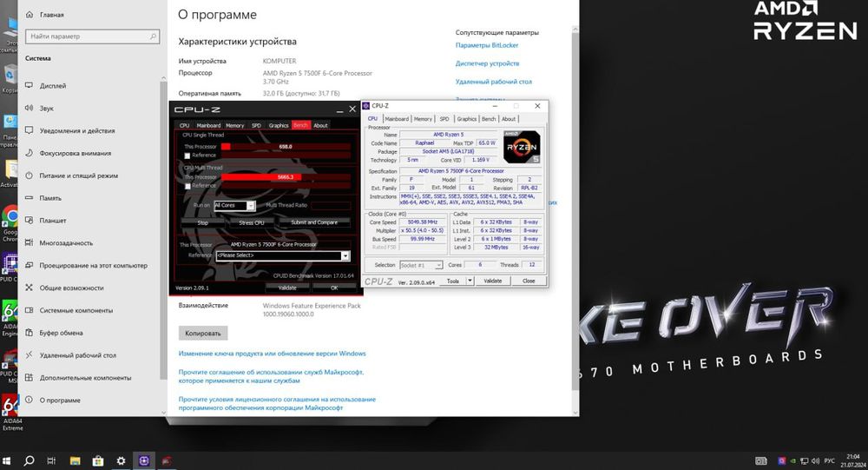Switch to purple CPU-Z icon on the taskbar
The image size is (868, 470).
click(144, 460)
